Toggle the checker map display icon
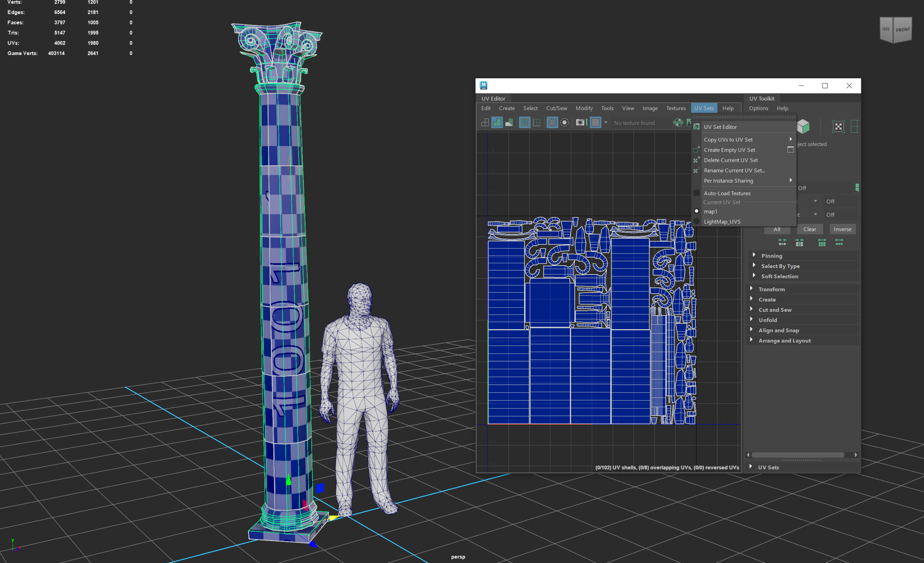The width and height of the screenshot is (924, 563). tap(595, 123)
